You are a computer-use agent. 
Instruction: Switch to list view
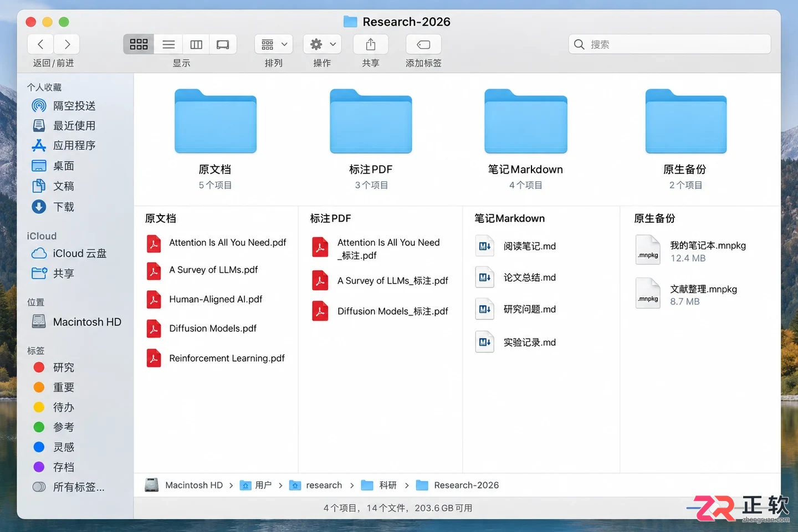[168, 44]
